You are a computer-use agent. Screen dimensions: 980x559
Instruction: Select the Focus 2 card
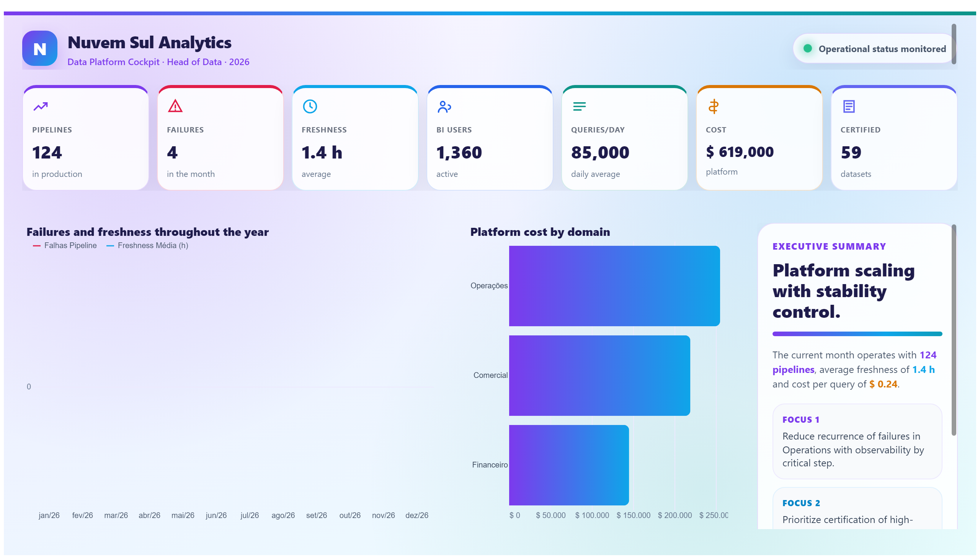[857, 509]
